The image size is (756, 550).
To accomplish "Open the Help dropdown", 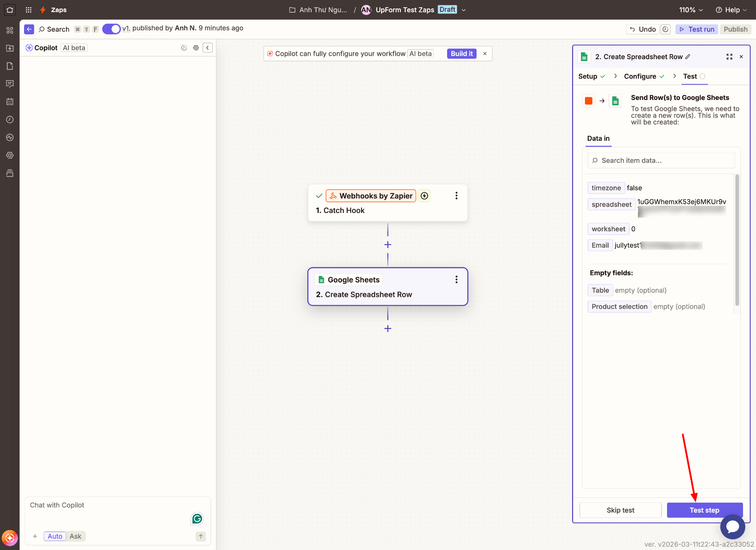I will tap(731, 10).
